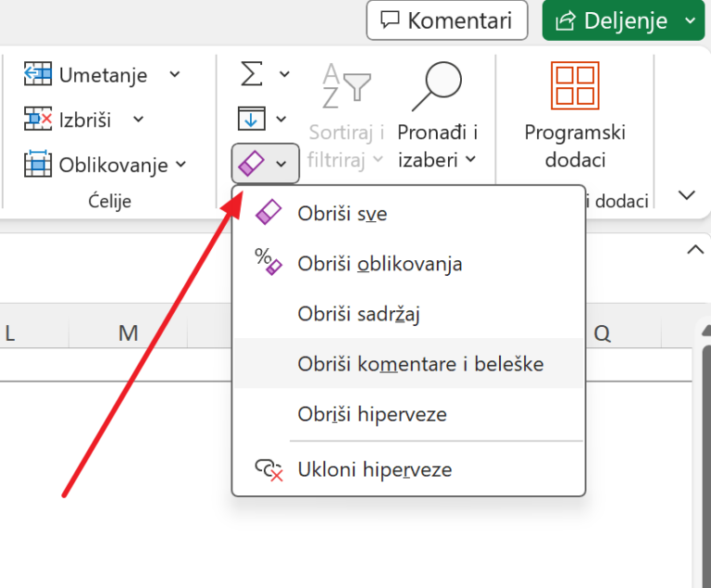Select Obriši sadržaj menu item
Viewport: 711px width, 588px height.
click(408, 314)
